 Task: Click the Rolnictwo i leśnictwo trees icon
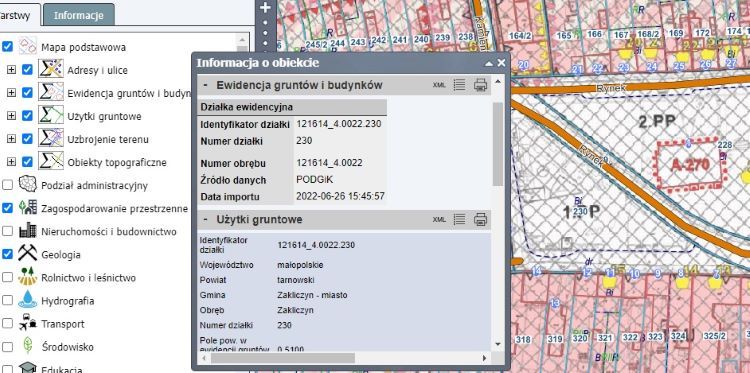28,276
